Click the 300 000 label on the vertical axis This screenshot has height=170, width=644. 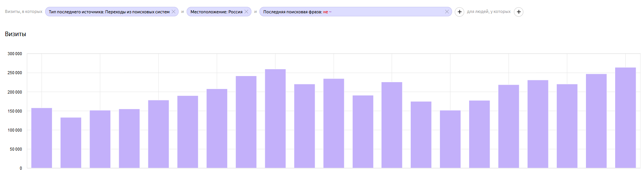(15, 54)
